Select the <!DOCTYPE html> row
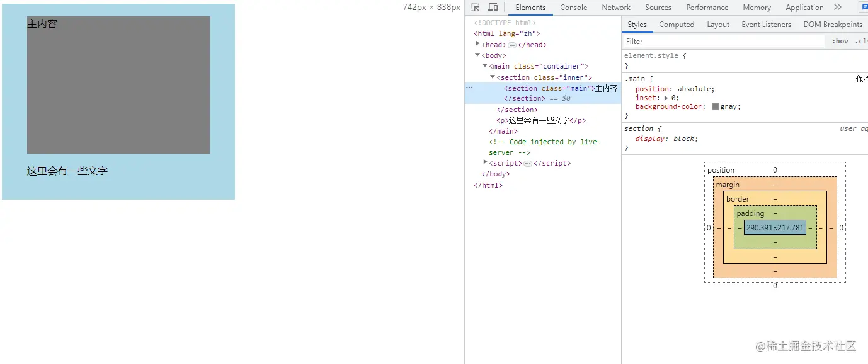This screenshot has height=364, width=868. [505, 23]
